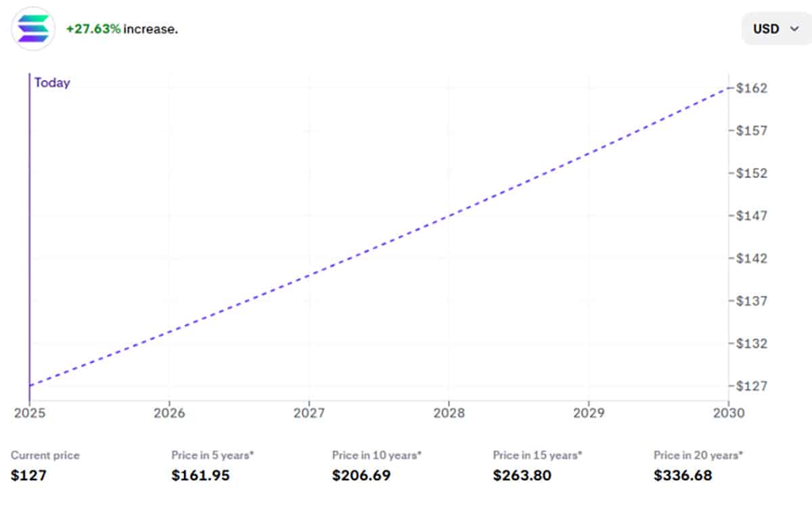This screenshot has height=510, width=812.
Task: Click the Today marker line label
Action: [x=52, y=83]
